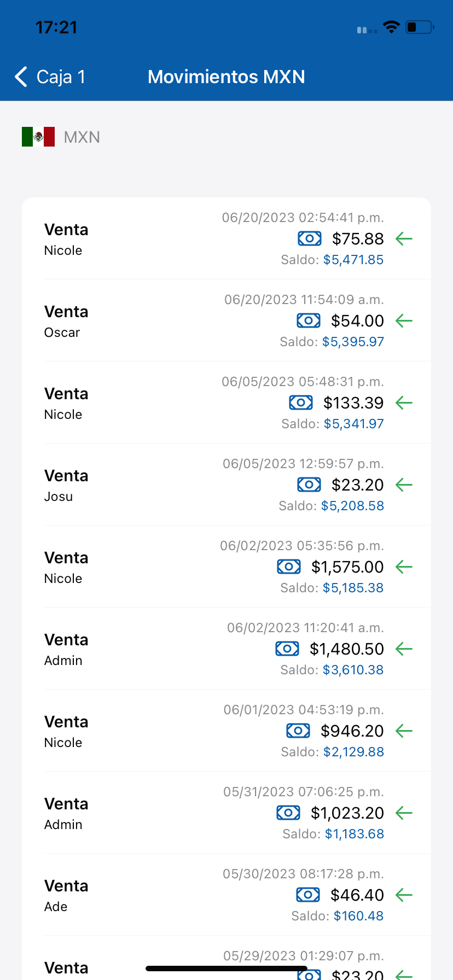
Task: Tap the back chevron to Caja 1
Action: pos(21,77)
